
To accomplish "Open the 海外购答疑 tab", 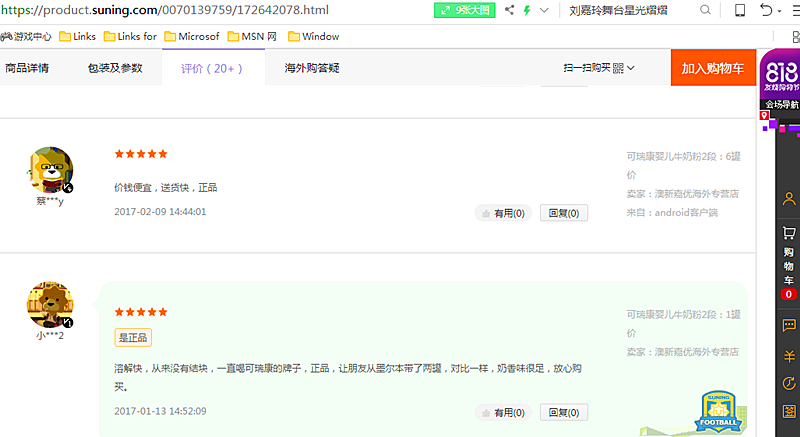I will (x=312, y=68).
